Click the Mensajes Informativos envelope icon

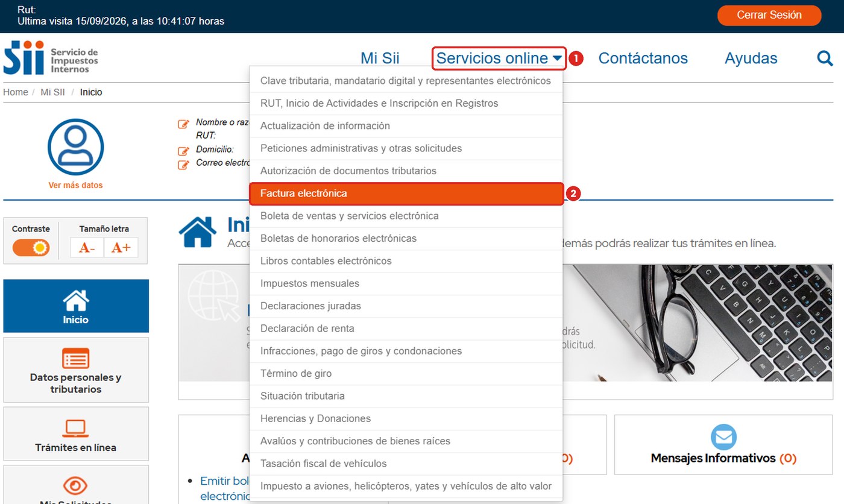click(x=724, y=437)
